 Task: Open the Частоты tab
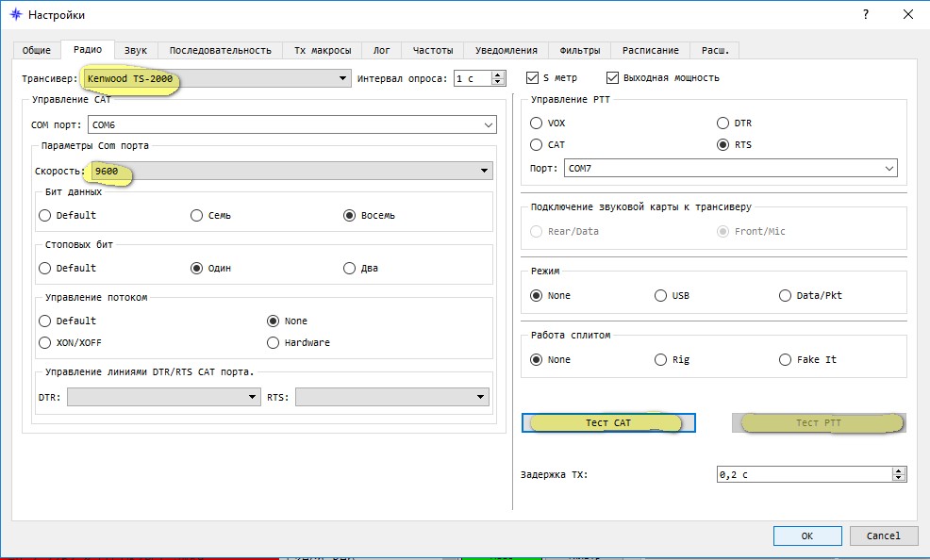click(x=433, y=50)
